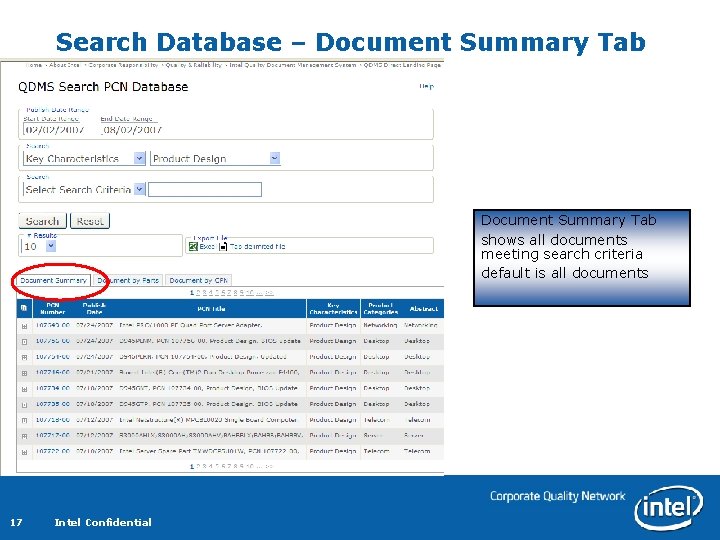The image size is (720, 540).
Task: Sort by the PCN Title column header
Action: coord(211,309)
